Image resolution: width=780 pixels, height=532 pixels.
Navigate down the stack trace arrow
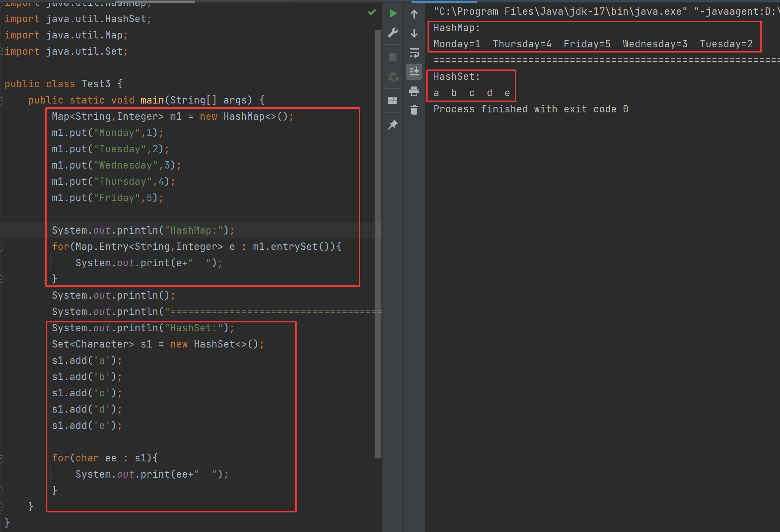[414, 33]
